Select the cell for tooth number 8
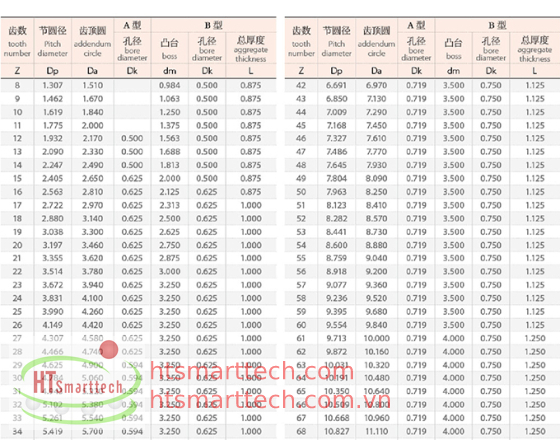 pos(17,85)
